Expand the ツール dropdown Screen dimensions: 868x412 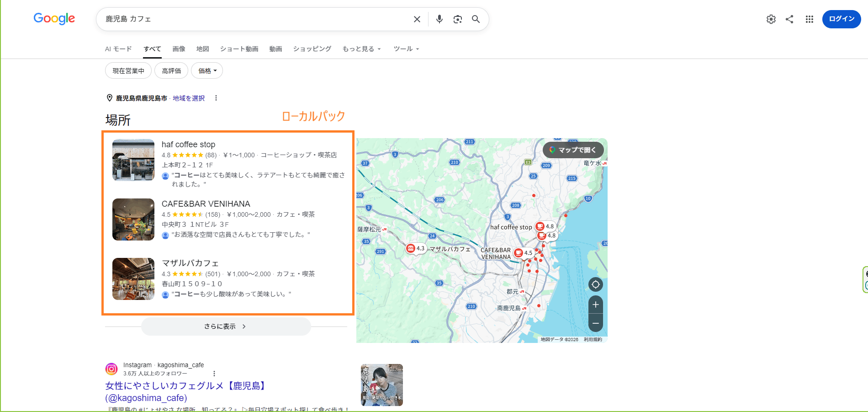pos(406,49)
